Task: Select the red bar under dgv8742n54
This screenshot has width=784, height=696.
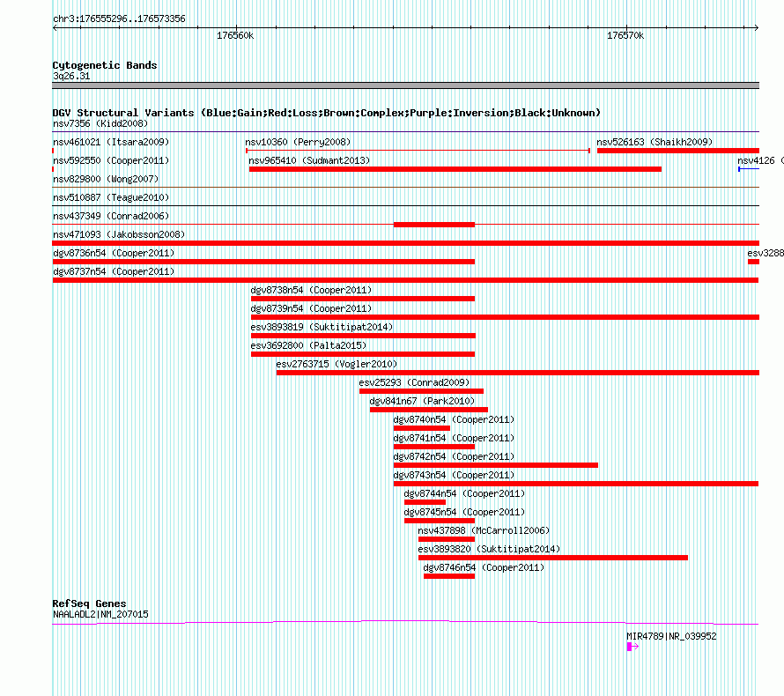Action: coord(495,465)
